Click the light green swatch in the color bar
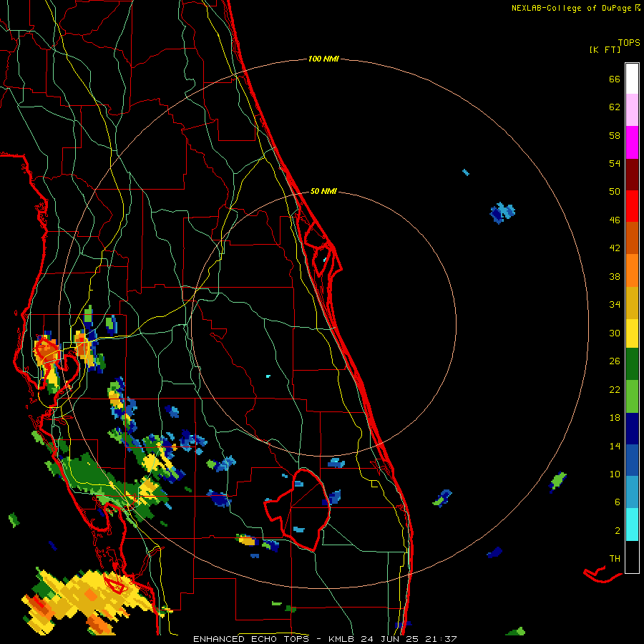 click(632, 396)
